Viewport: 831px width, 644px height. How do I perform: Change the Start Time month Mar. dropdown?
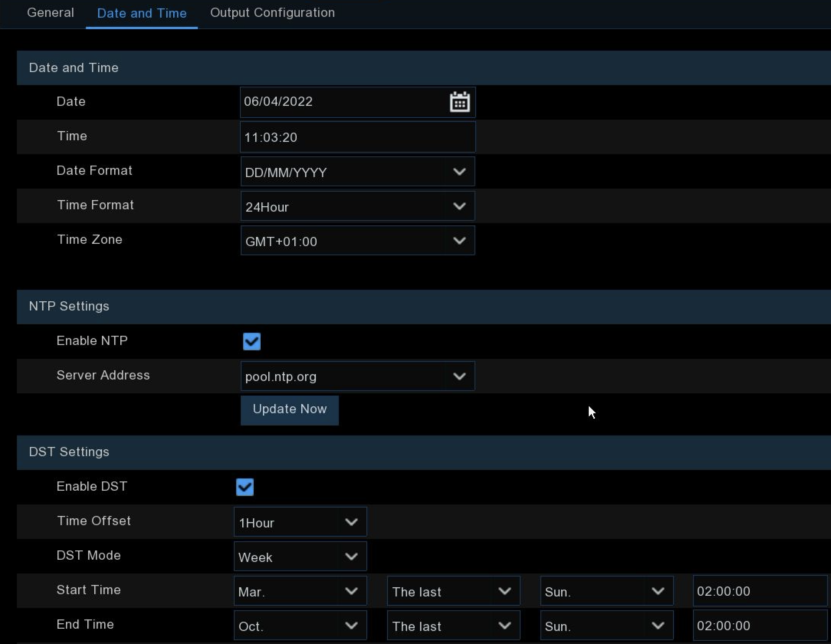pyautogui.click(x=300, y=591)
